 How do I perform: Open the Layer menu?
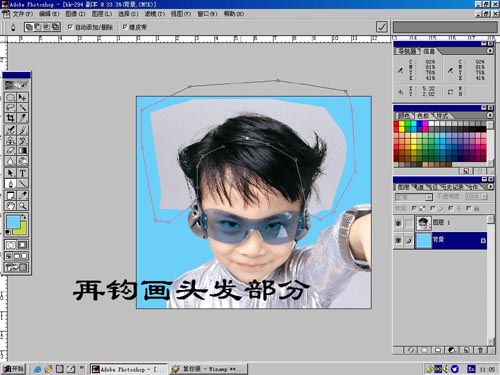[x=102, y=14]
